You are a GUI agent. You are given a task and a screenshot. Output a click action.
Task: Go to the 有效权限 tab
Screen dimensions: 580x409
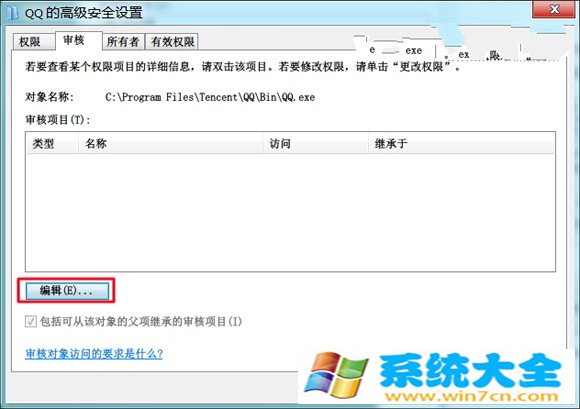[172, 42]
